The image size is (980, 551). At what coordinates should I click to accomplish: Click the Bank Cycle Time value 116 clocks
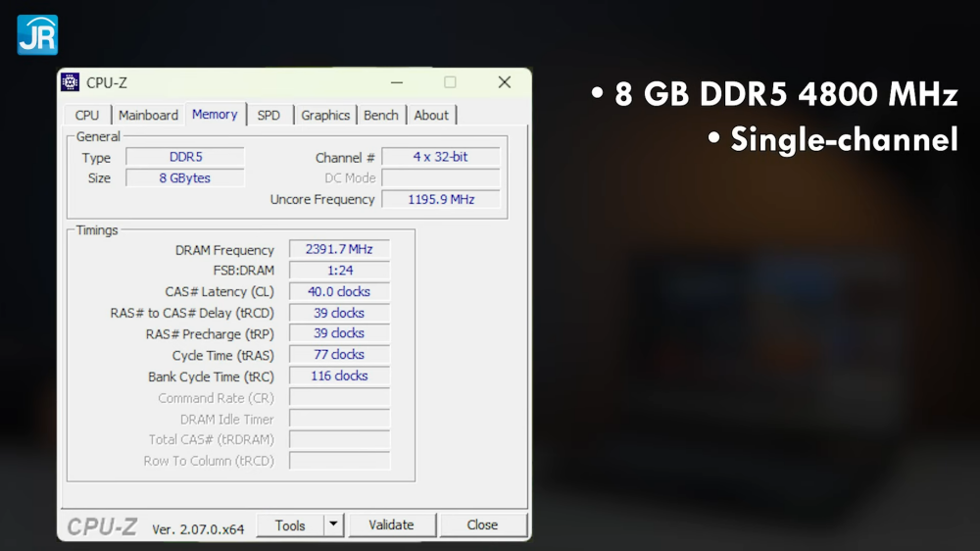pyautogui.click(x=339, y=376)
